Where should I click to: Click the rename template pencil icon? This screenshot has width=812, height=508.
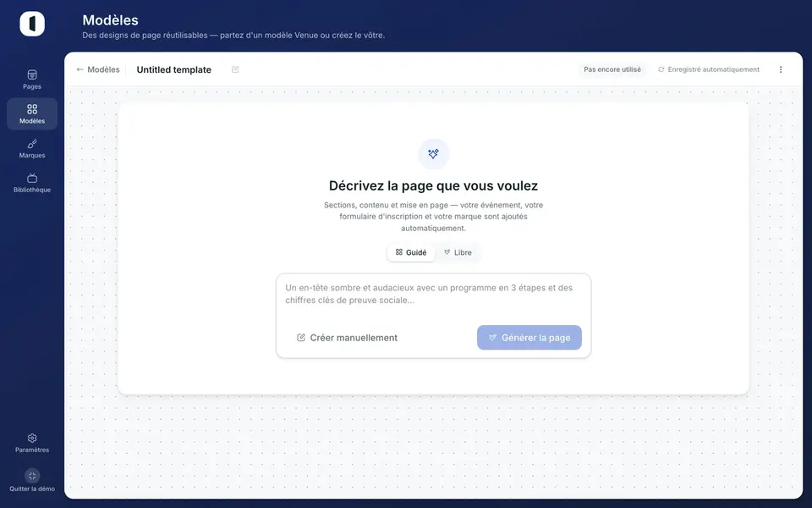coord(235,69)
